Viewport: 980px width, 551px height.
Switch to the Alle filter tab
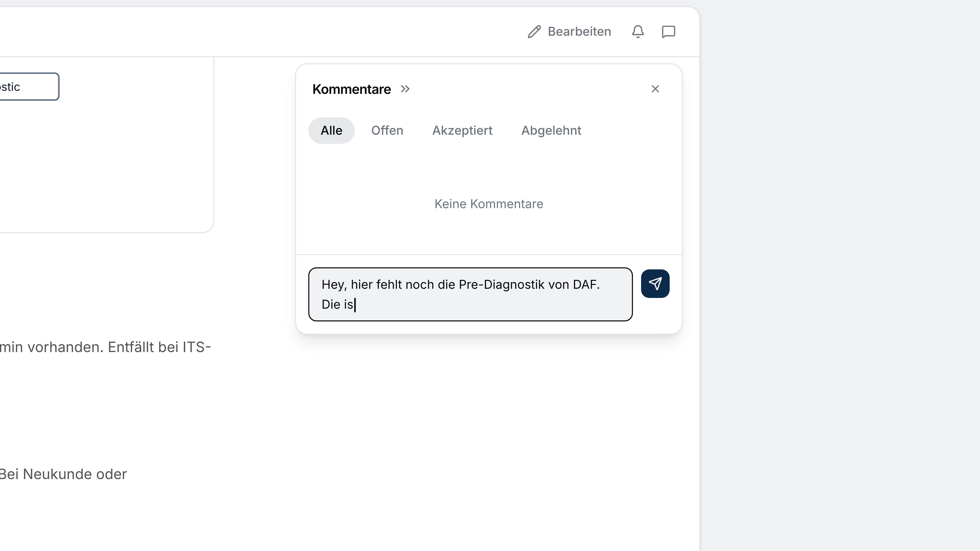(x=331, y=130)
